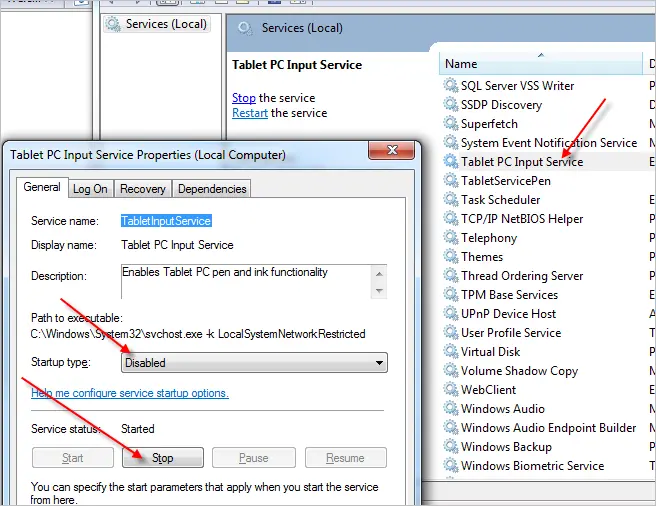Screen dimensions: 656x506
Task: Select the Task Scheduler service
Action: tap(500, 200)
